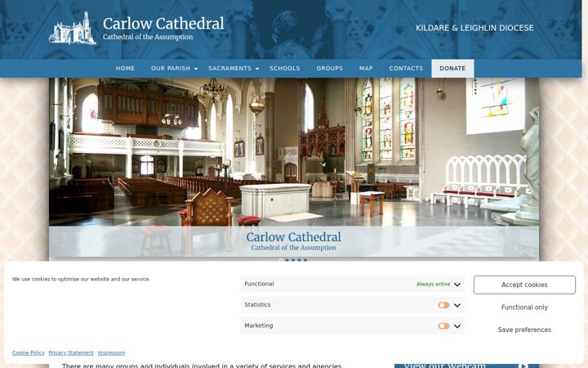Open the Home menu item
The image size is (588, 368).
(125, 69)
